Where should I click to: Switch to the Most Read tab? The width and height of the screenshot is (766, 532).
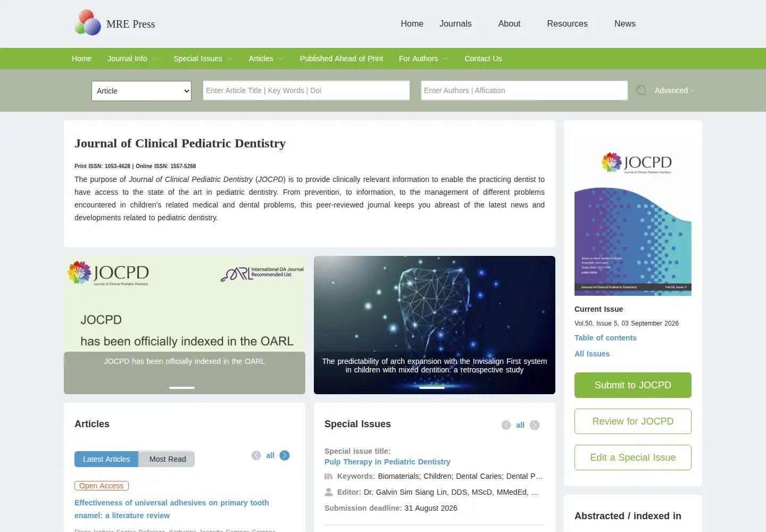pos(168,459)
